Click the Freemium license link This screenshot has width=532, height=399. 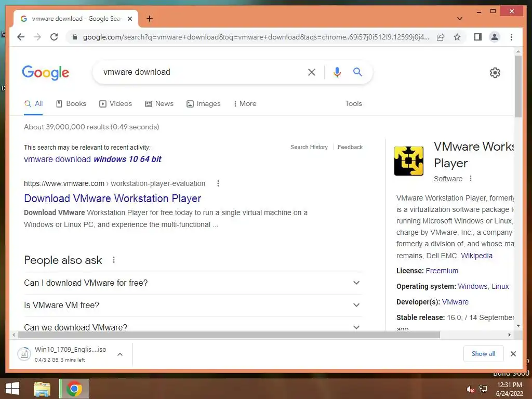pos(442,271)
